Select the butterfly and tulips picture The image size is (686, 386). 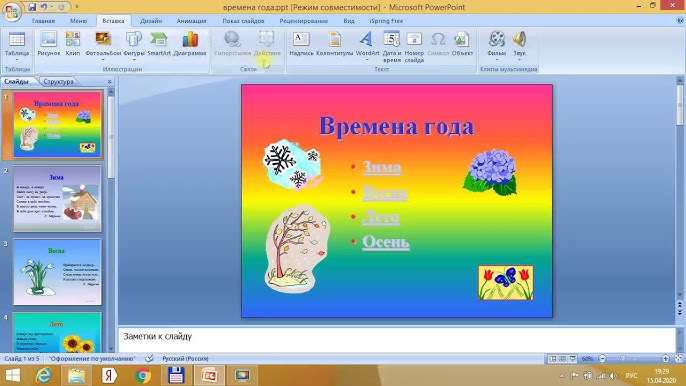tap(506, 282)
